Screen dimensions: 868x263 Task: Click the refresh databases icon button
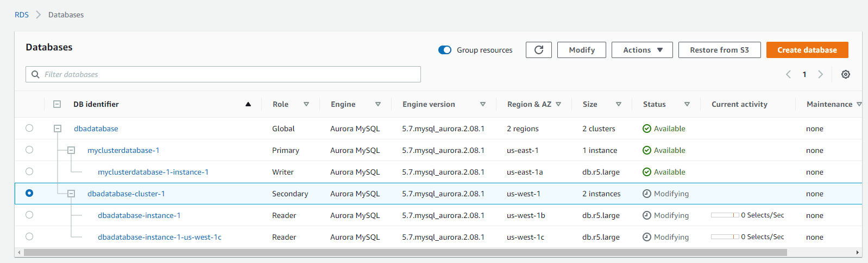coord(539,50)
